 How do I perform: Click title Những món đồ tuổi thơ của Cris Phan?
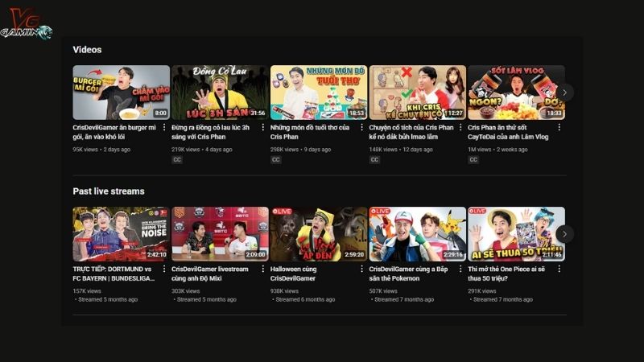coord(310,132)
